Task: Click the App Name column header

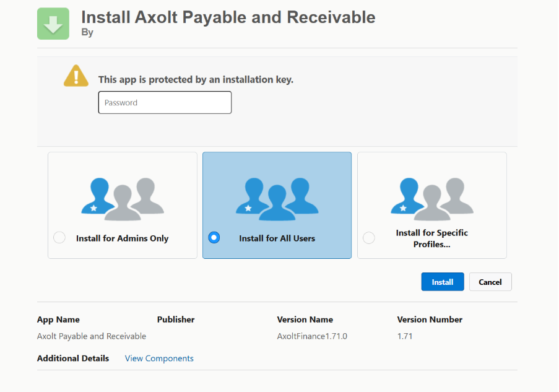Action: click(x=58, y=320)
